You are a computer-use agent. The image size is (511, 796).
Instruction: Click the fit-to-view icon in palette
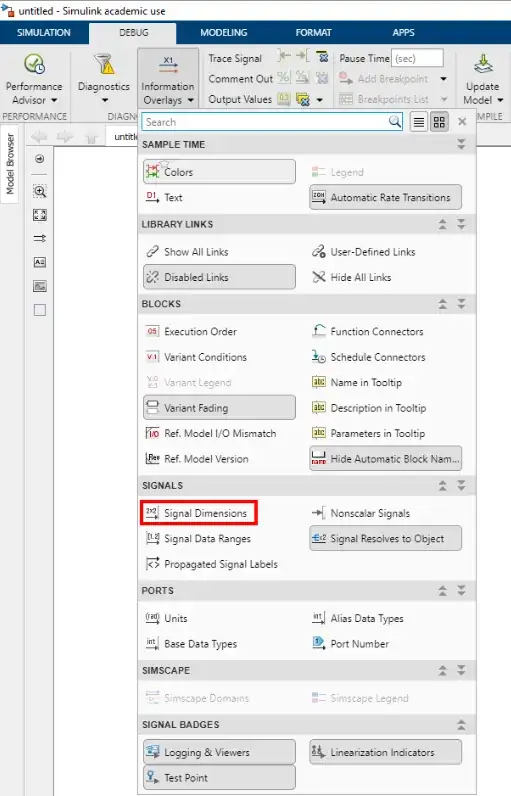(x=40, y=215)
